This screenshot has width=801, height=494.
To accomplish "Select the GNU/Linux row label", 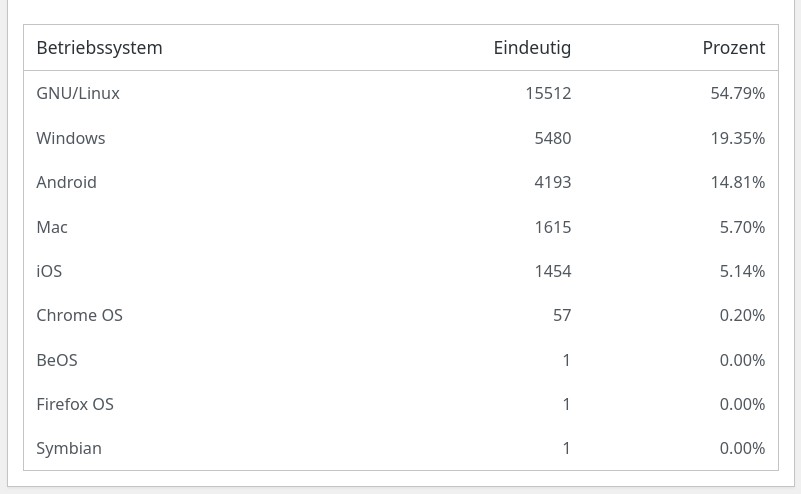I will [x=78, y=93].
